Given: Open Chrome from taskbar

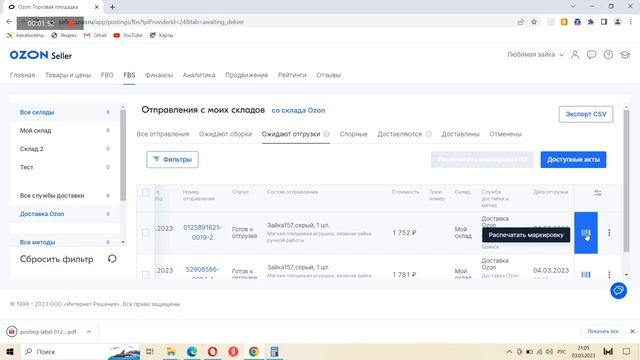Looking at the screenshot, I should 253,351.
